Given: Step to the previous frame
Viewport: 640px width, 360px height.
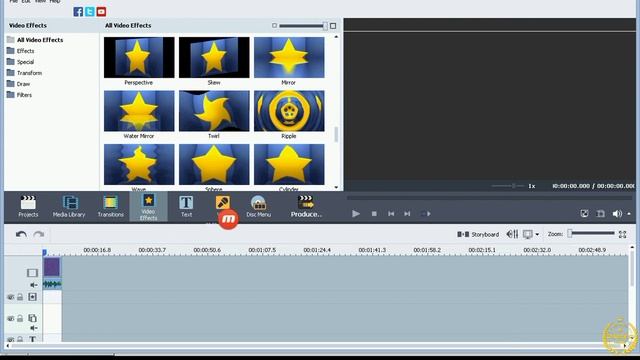Looking at the screenshot, I should click(x=391, y=213).
